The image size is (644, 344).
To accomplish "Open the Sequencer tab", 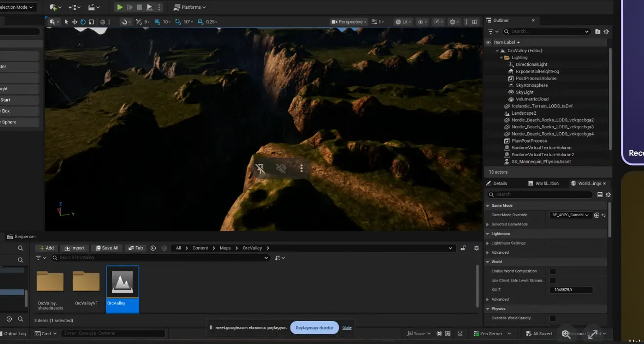I will 25,237.
